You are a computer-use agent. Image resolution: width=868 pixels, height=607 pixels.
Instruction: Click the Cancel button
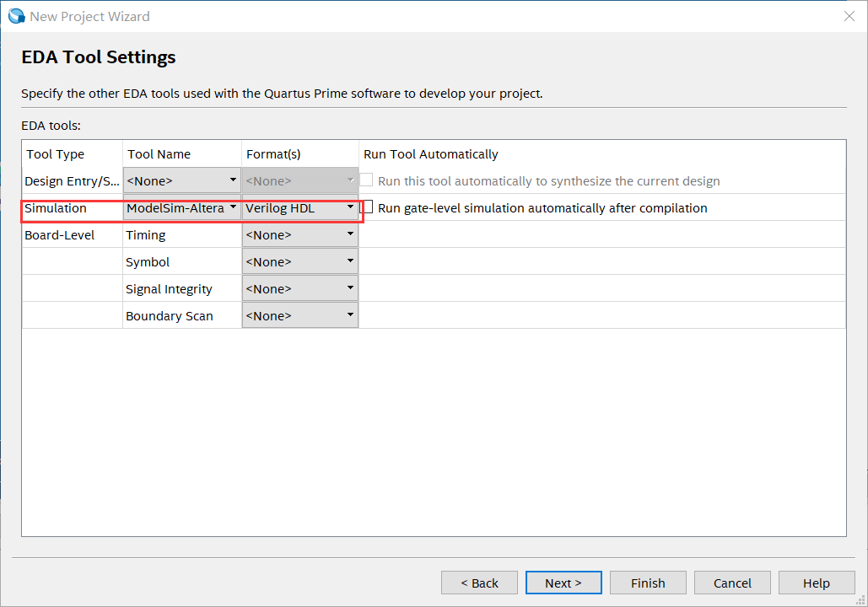[x=732, y=583]
